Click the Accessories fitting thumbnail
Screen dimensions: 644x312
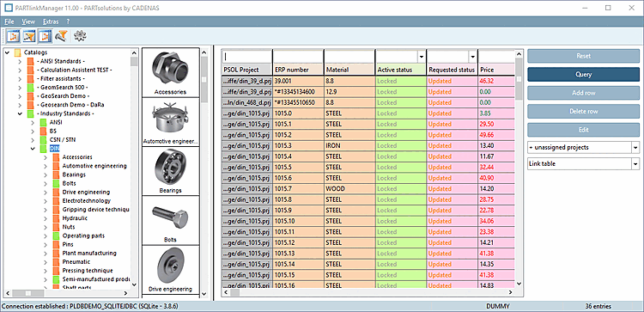coord(171,73)
